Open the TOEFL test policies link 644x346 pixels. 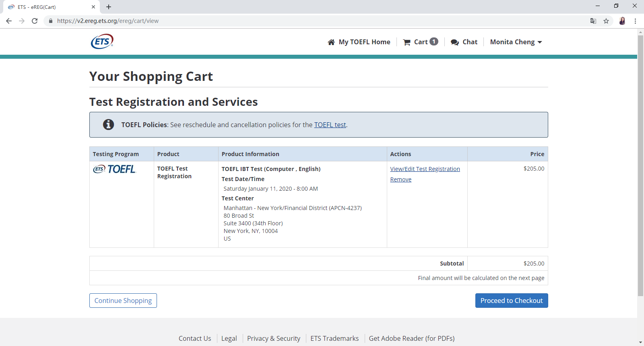pyautogui.click(x=330, y=125)
